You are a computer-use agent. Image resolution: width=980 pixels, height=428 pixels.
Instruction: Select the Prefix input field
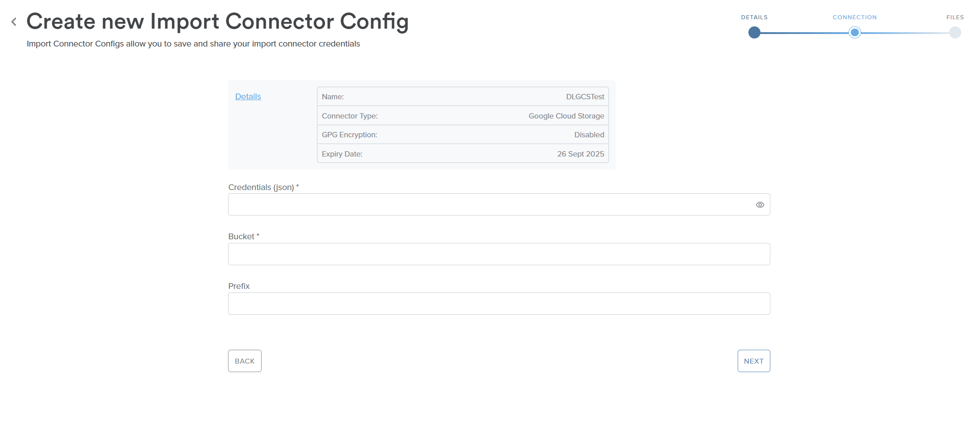pyautogui.click(x=499, y=304)
